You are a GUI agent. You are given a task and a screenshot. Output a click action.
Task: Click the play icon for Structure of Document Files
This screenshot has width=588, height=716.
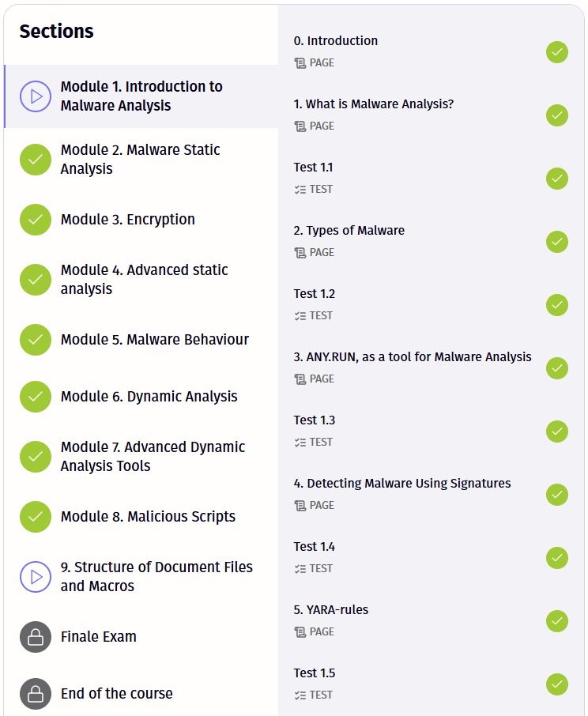click(35, 577)
